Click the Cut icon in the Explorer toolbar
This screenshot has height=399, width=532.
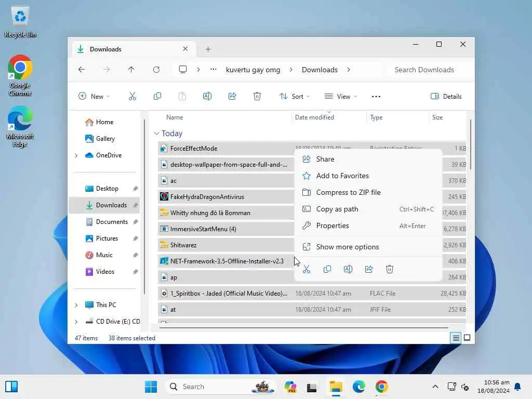[132, 96]
